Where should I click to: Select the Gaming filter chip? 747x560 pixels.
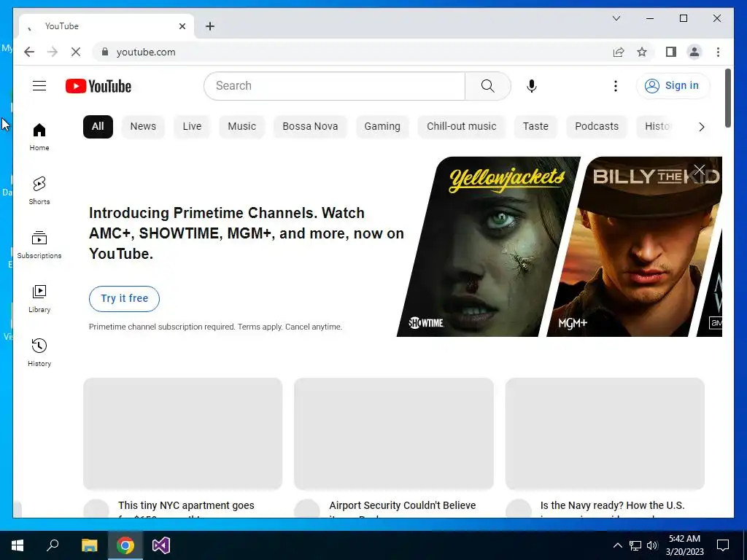(x=382, y=127)
